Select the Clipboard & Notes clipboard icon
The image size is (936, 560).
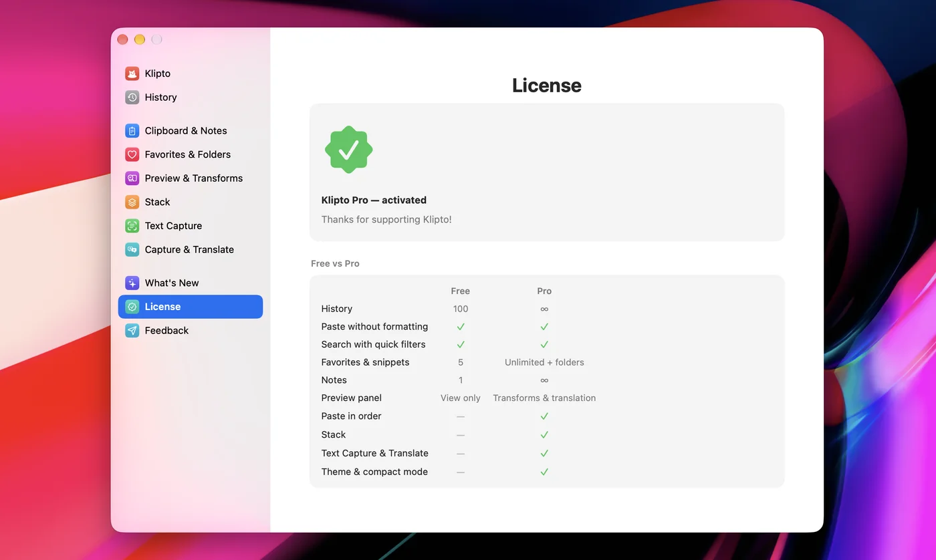132,131
